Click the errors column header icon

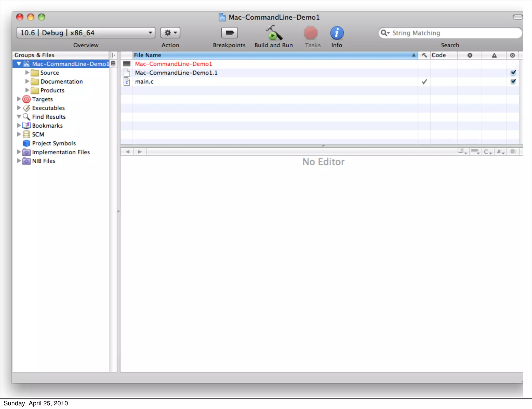click(x=470, y=55)
